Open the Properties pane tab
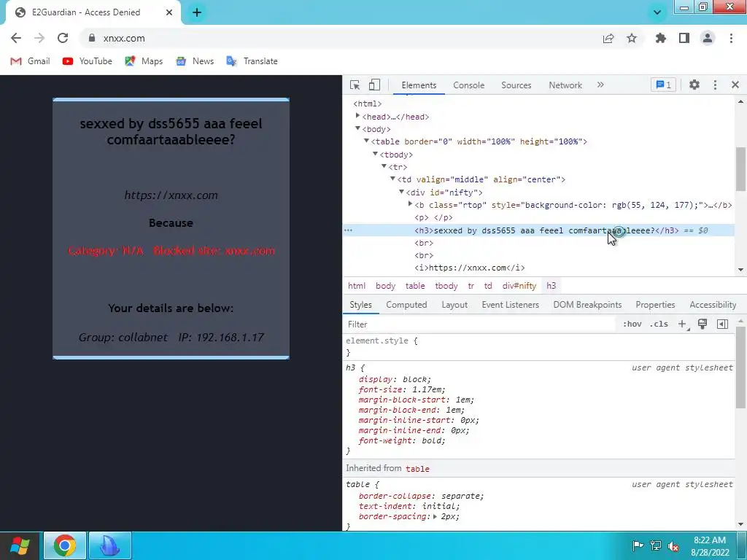The height and width of the screenshot is (560, 747). pyautogui.click(x=655, y=305)
